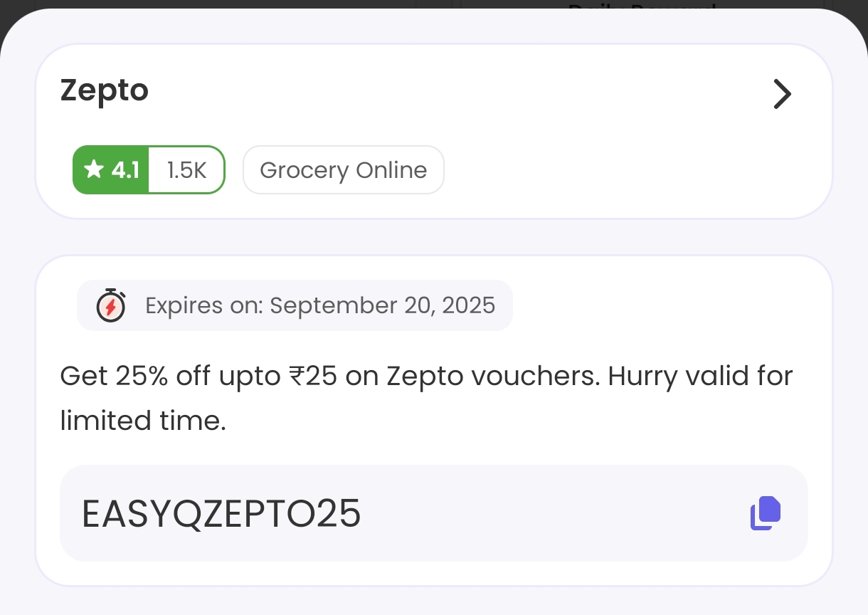Viewport: 868px width, 615px height.
Task: Click the white star rating icon
Action: (x=93, y=169)
